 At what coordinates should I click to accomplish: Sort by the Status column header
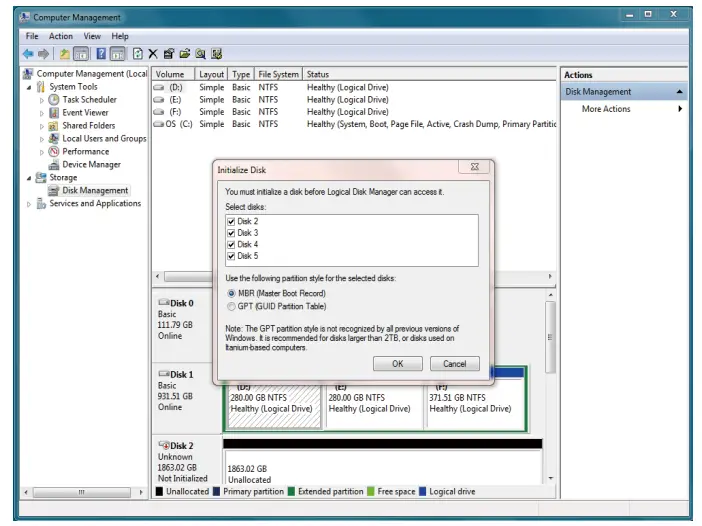[429, 74]
